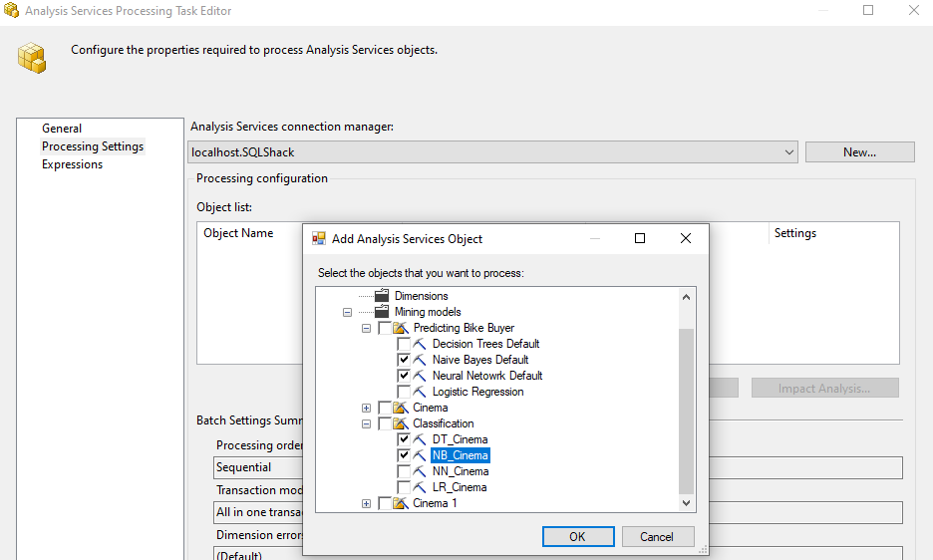Click the NN_Cinema mining model icon

click(420, 471)
